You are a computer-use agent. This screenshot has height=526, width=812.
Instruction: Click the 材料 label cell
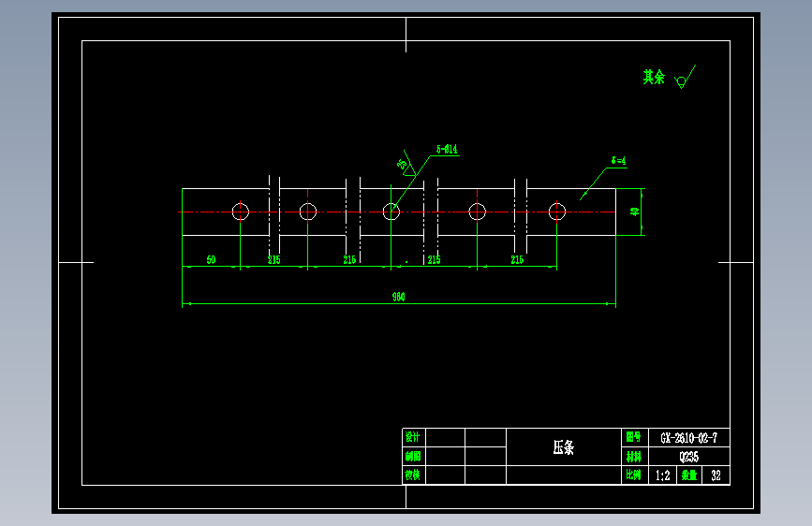(634, 457)
